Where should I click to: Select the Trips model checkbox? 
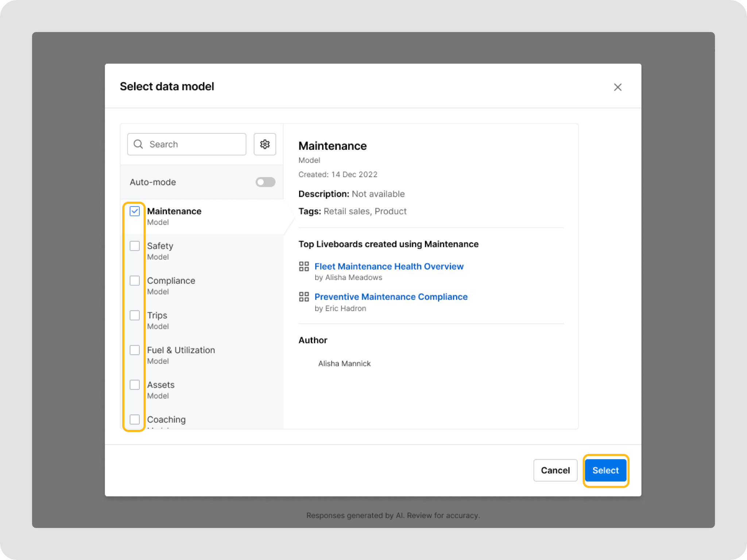pyautogui.click(x=135, y=315)
